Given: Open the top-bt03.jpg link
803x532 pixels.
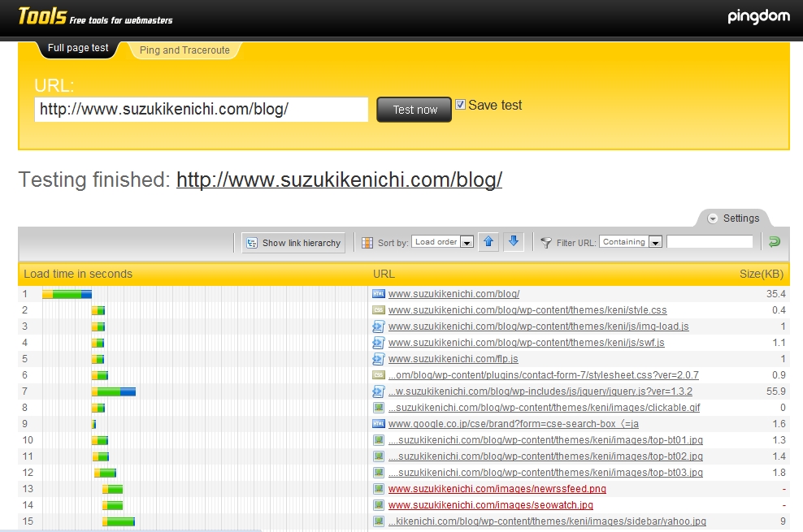Looking at the screenshot, I should tap(545, 473).
